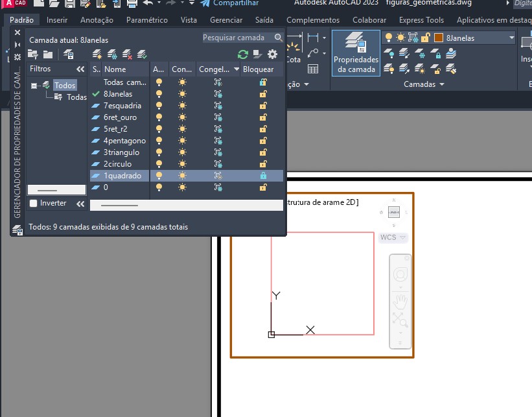
Task: Unlock the 1quadrado layer padlock
Action: click(x=263, y=176)
